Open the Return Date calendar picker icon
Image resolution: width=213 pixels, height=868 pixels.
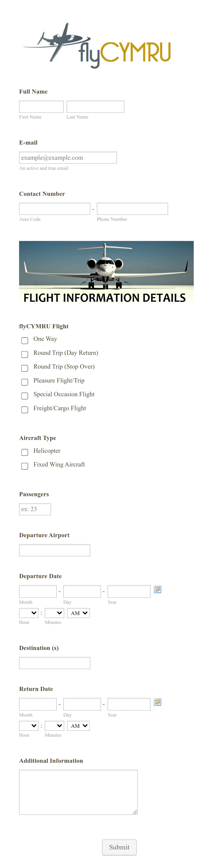click(x=157, y=702)
